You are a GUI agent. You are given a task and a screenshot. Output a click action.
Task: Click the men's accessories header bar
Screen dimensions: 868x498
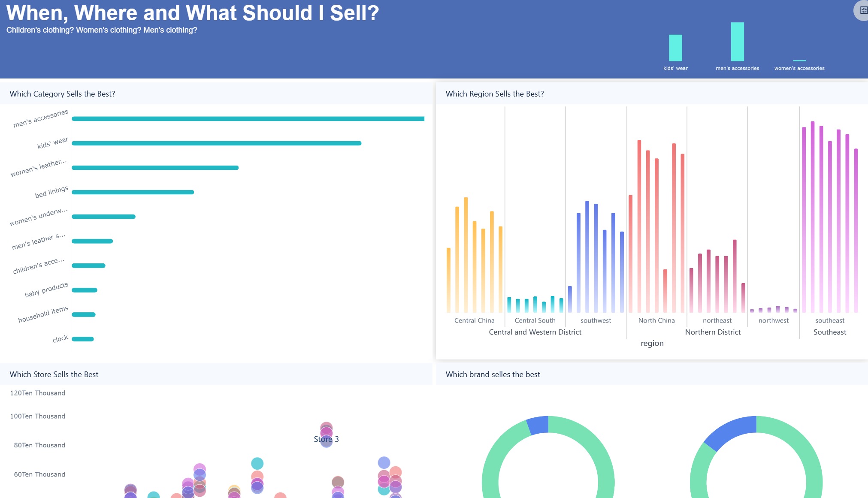click(x=737, y=42)
